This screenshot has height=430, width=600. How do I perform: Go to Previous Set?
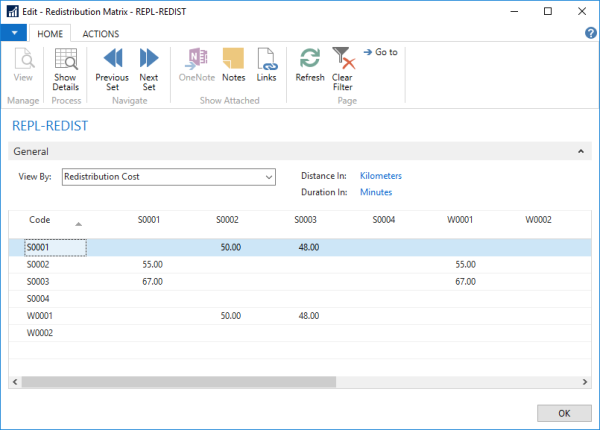(112, 68)
